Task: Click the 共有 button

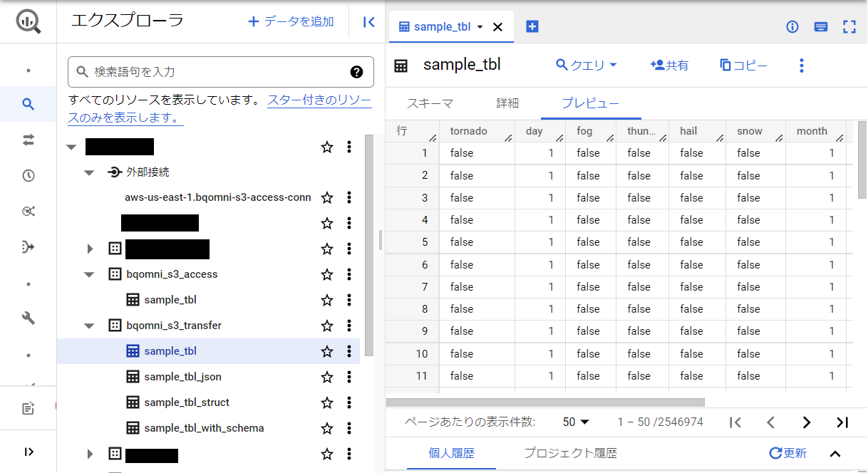Action: 670,66
